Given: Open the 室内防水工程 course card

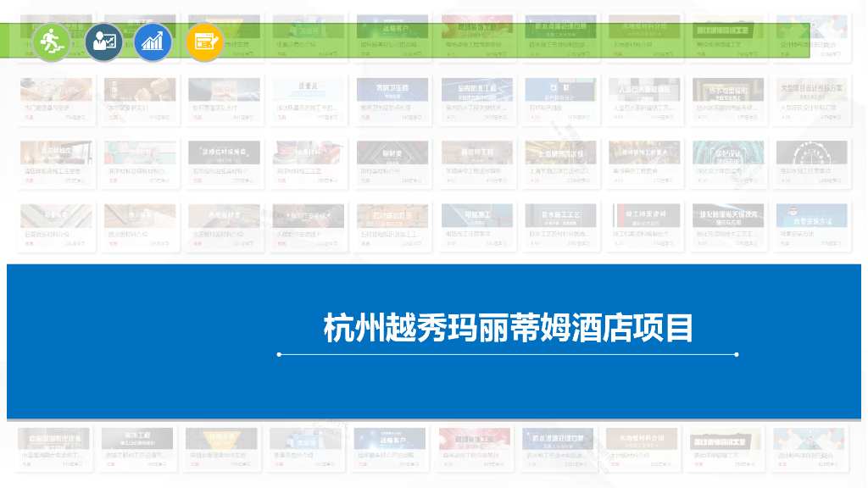Looking at the screenshot, I should click(x=477, y=100).
